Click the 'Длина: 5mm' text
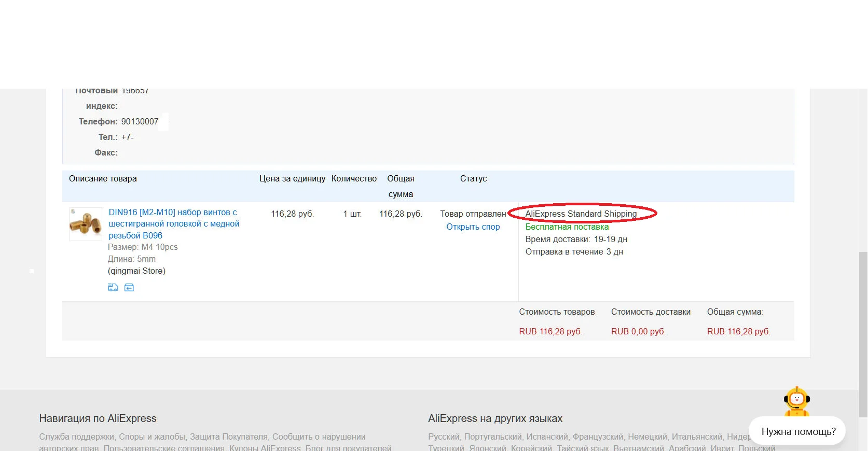This screenshot has width=868, height=451. [x=132, y=259]
